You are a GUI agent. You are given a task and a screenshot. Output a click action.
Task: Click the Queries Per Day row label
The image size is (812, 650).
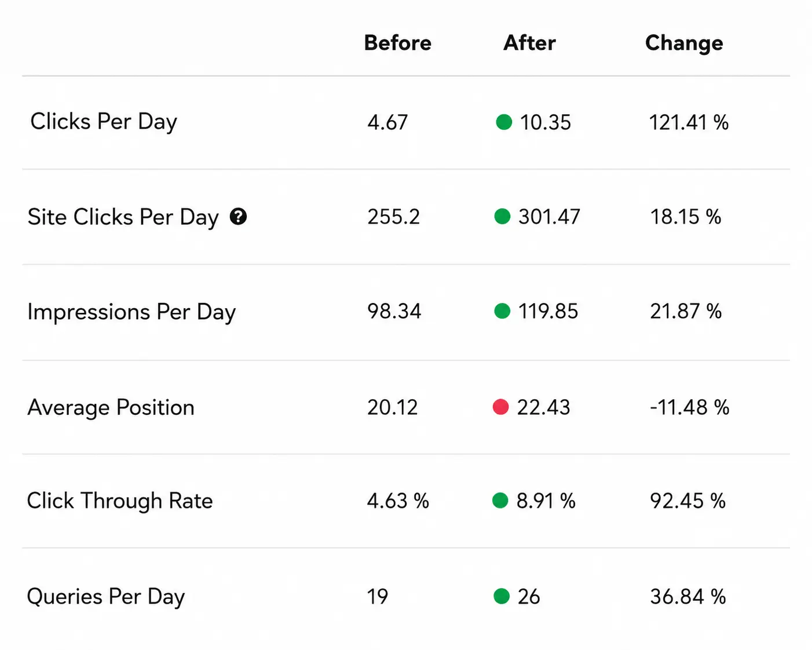(x=106, y=597)
